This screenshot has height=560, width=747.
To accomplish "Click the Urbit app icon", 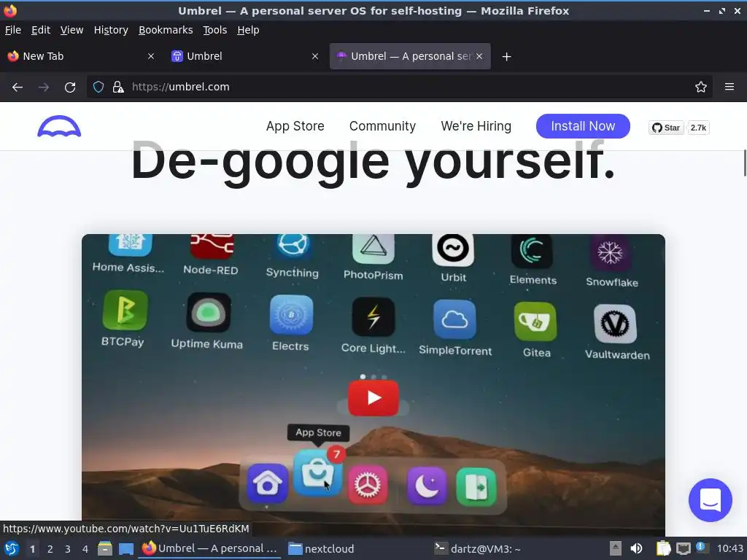I will point(452,249).
